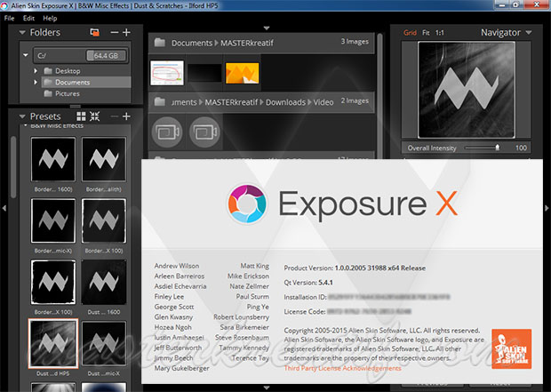Viewport: 551px width, 392px height.
Task: Click the Overall Intensity value 100
Action: pos(521,148)
